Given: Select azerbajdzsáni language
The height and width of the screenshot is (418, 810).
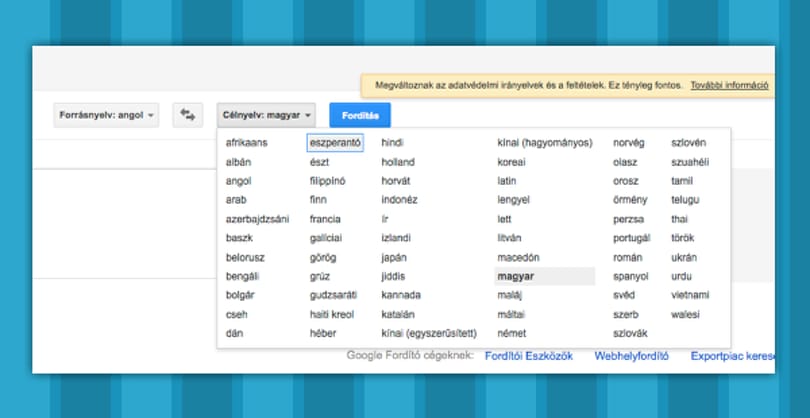Looking at the screenshot, I should click(257, 219).
